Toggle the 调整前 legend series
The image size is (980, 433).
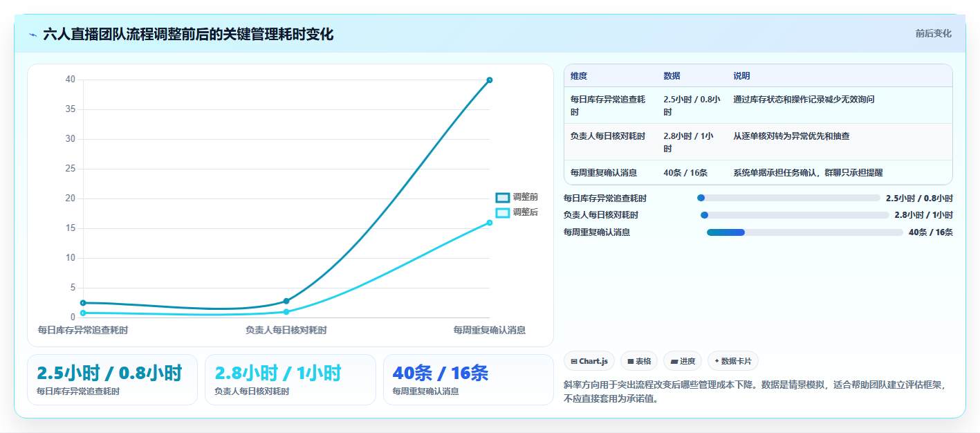pyautogui.click(x=517, y=197)
